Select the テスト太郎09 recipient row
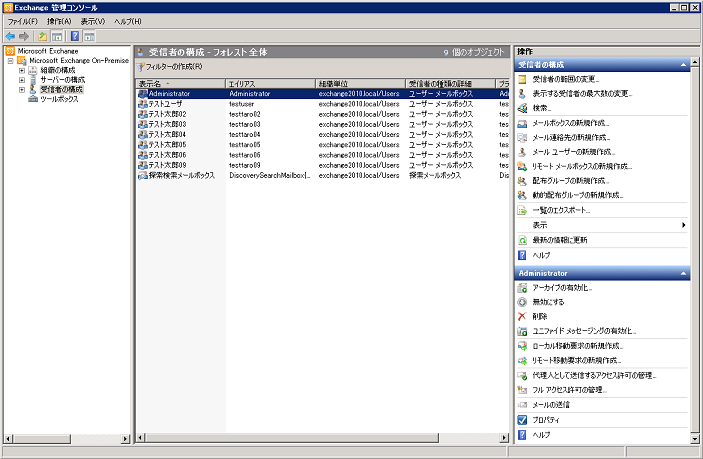 [323, 165]
